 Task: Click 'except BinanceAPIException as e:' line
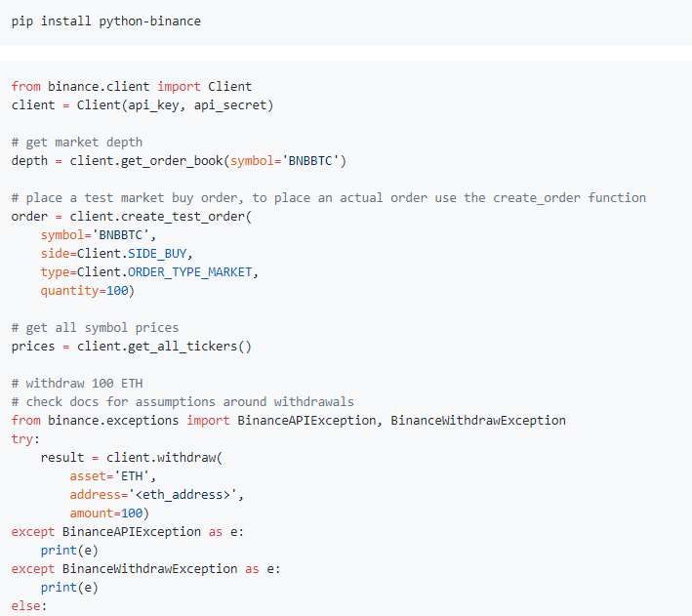pyautogui.click(x=128, y=532)
